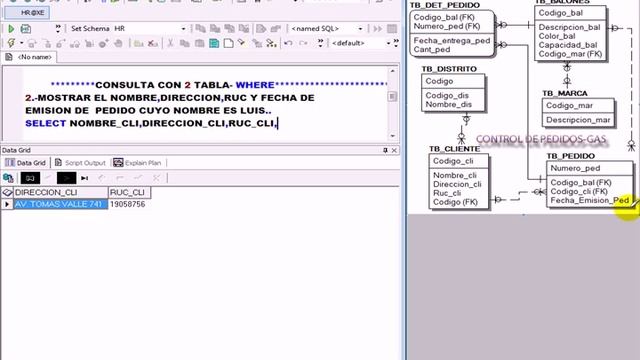Close the Data Grid panel
640x360 pixels.
394,150
